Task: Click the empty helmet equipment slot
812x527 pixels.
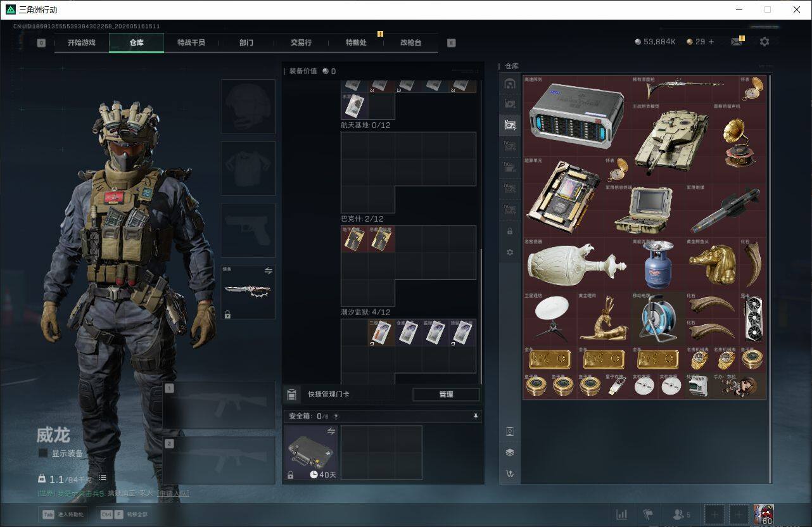Action: [x=248, y=106]
